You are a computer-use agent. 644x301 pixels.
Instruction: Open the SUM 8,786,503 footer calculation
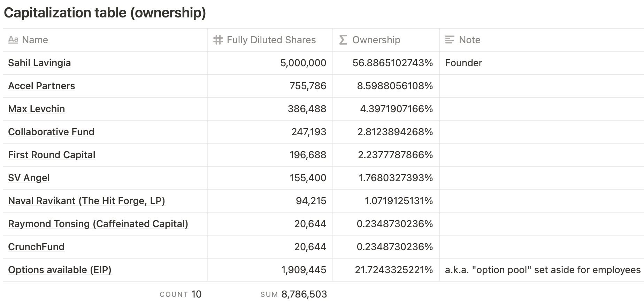(294, 294)
